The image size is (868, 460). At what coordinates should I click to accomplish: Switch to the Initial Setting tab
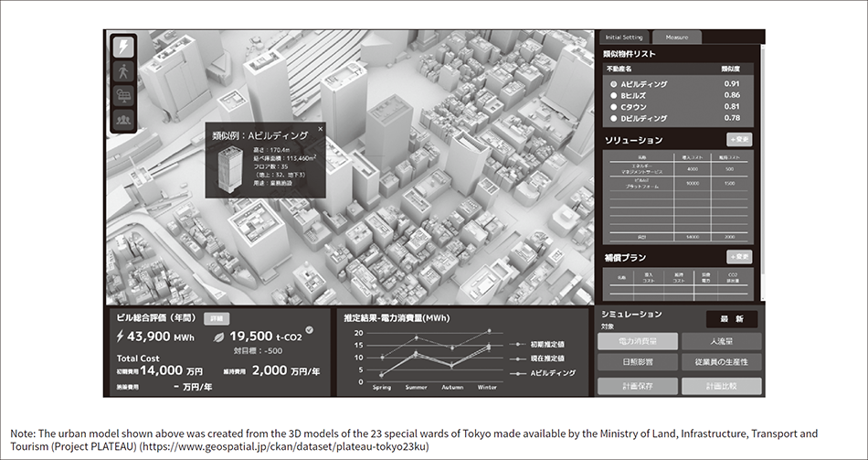click(x=625, y=37)
